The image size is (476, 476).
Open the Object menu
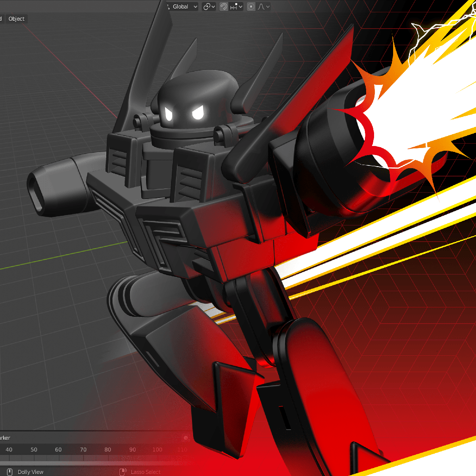tap(16, 19)
